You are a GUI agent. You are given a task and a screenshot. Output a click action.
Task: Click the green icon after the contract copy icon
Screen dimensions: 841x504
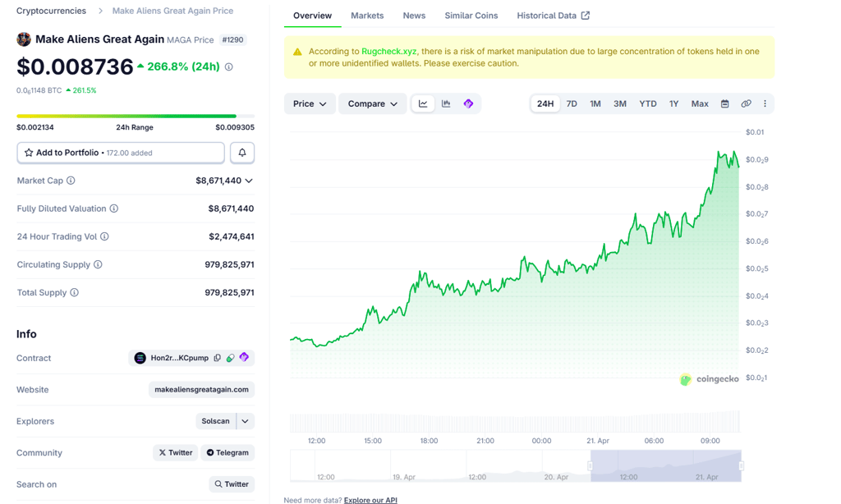point(230,358)
